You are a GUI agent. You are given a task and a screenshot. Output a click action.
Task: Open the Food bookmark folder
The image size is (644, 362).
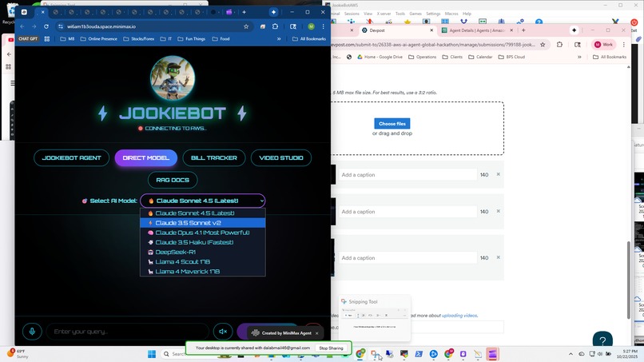click(x=221, y=39)
